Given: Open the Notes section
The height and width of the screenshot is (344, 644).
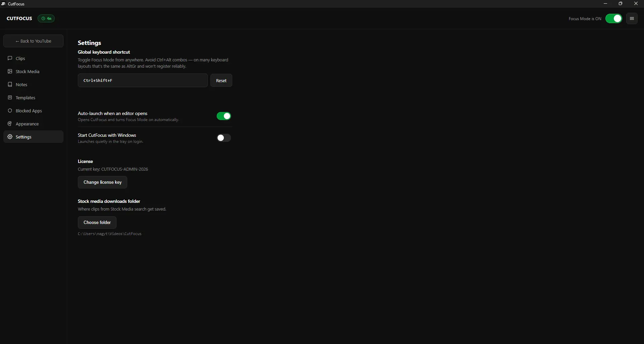Looking at the screenshot, I should tap(33, 84).
